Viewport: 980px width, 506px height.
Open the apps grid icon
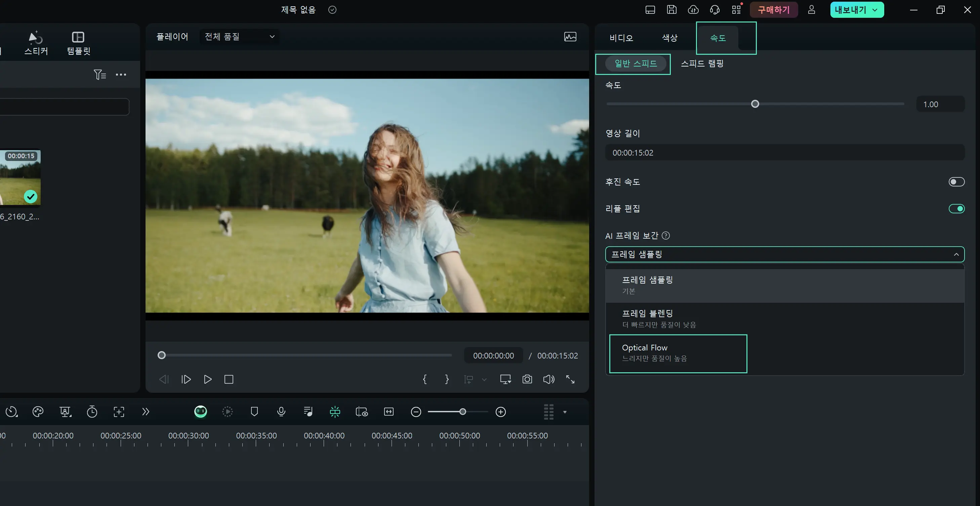click(737, 10)
